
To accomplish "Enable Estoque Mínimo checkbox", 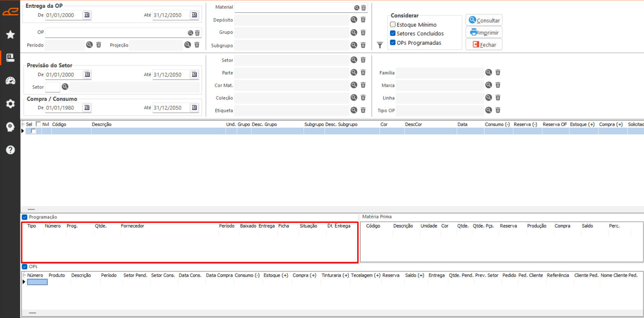I will click(393, 24).
